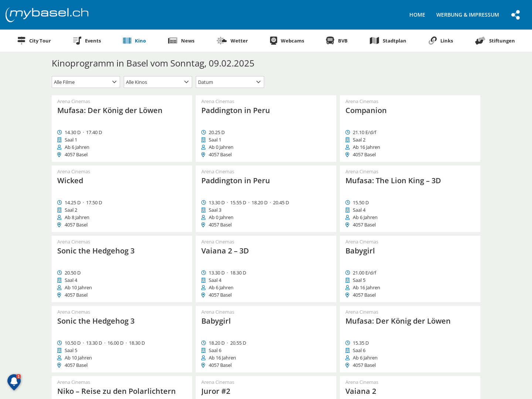Click clock icon beside 21.00 E/d/f Babygirl
This screenshot has height=399, width=532.
347,273
